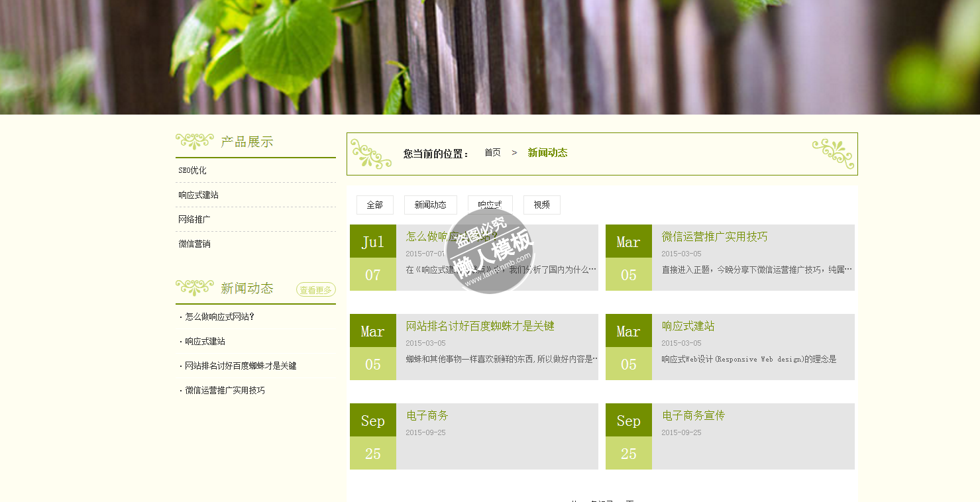Click the 查看更多 button beside 新闻动态
The image size is (980, 502).
(316, 289)
